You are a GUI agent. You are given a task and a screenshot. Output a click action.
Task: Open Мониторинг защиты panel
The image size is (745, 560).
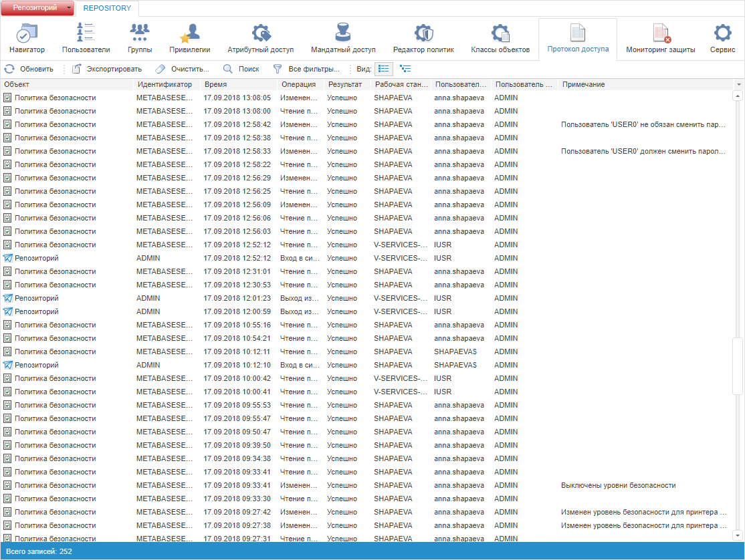pyautogui.click(x=660, y=38)
